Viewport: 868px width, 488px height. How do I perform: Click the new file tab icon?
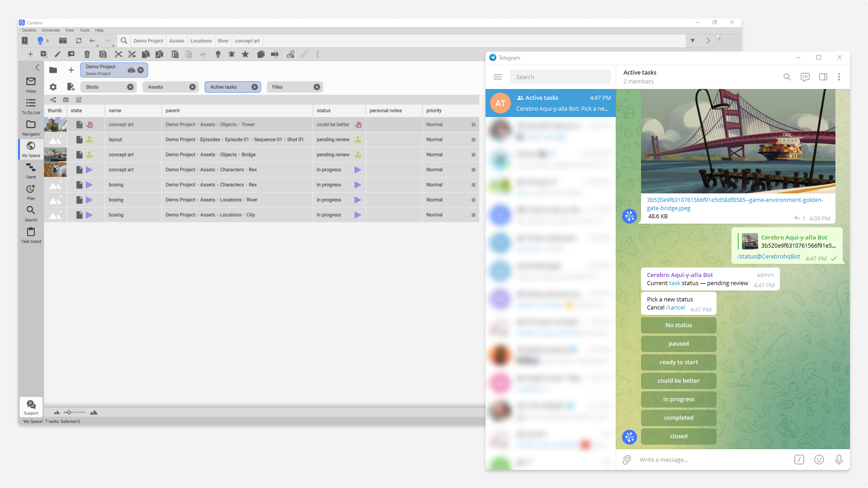point(71,87)
